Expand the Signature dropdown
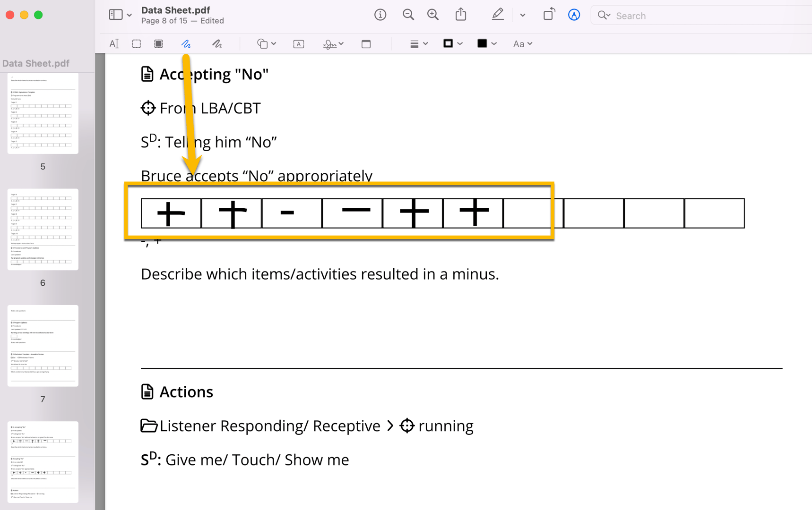Viewport: 812px width, 510px height. click(x=333, y=43)
